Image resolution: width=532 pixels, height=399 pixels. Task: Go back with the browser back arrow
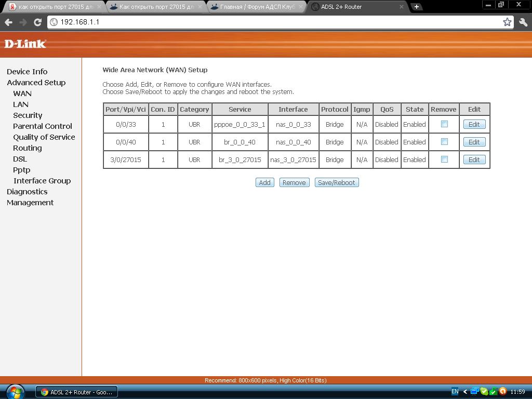click(x=9, y=22)
